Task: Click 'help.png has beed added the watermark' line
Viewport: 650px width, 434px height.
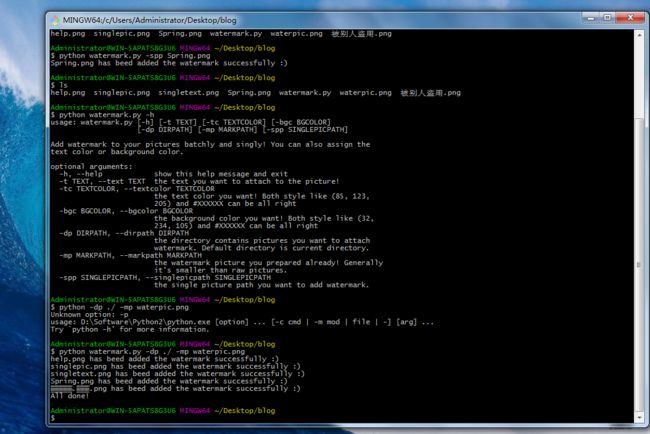Action: pos(165,359)
